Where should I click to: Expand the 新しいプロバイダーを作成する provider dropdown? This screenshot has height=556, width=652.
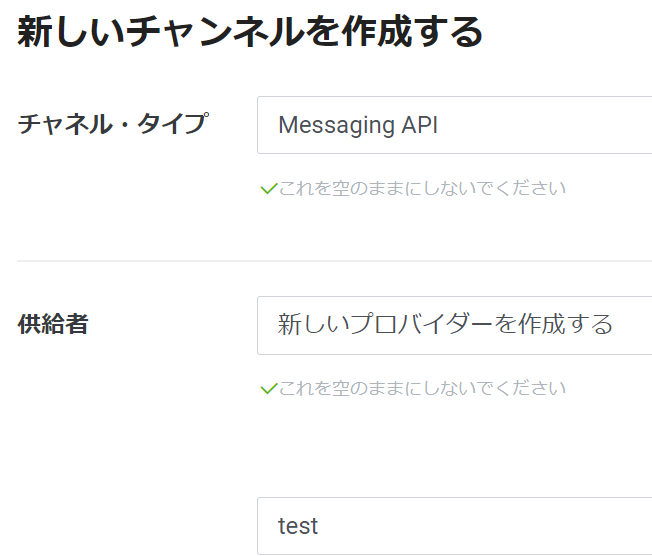[454, 325]
